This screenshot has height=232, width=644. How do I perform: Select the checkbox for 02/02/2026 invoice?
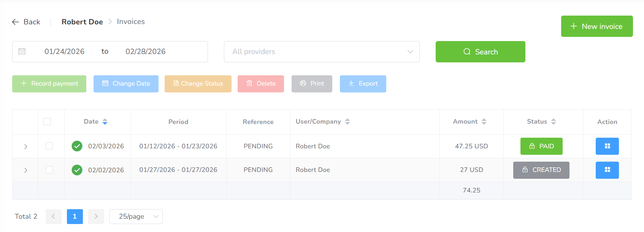click(x=49, y=170)
